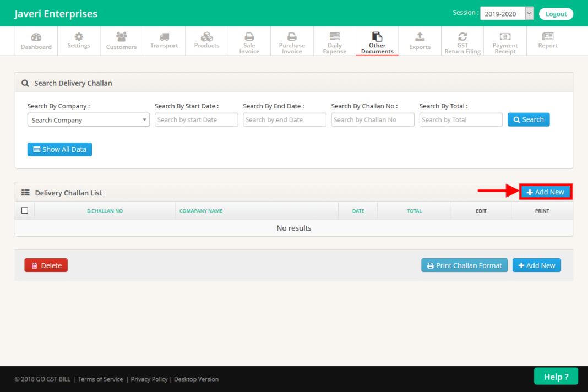
Task: Select the Customers icon
Action: click(x=121, y=40)
